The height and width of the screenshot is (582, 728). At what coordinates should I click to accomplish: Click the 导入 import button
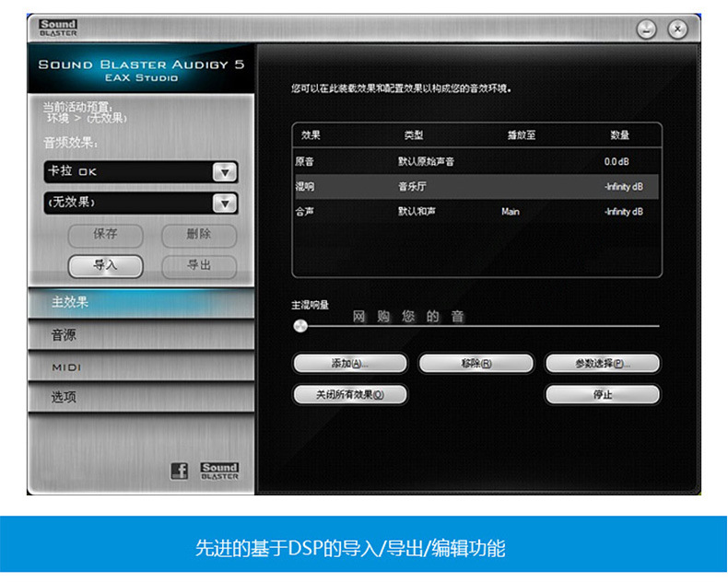(x=105, y=266)
